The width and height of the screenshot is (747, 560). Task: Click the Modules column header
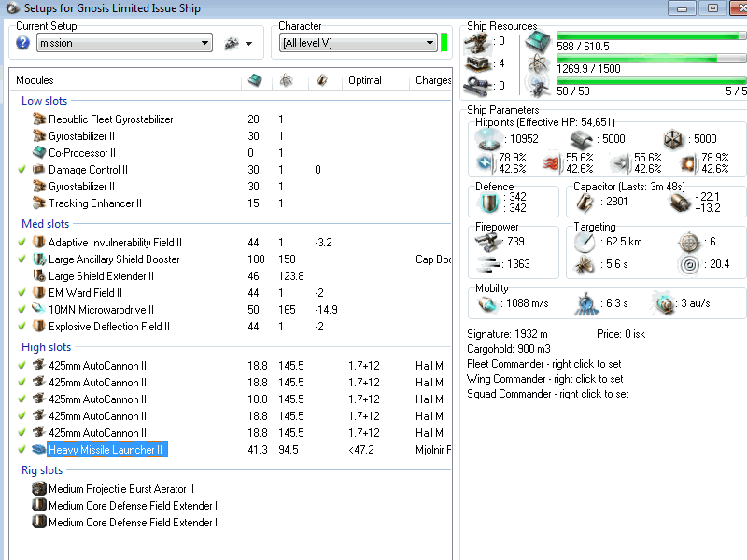35,80
